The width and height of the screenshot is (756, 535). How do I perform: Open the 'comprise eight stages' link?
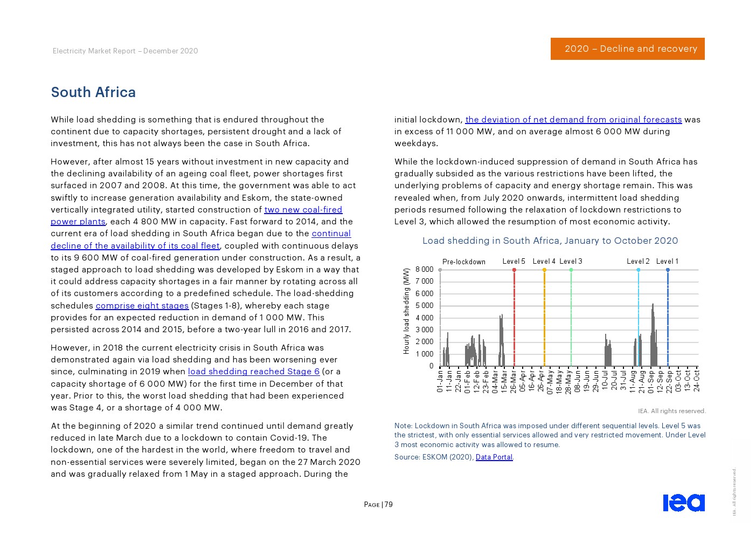tap(142, 306)
